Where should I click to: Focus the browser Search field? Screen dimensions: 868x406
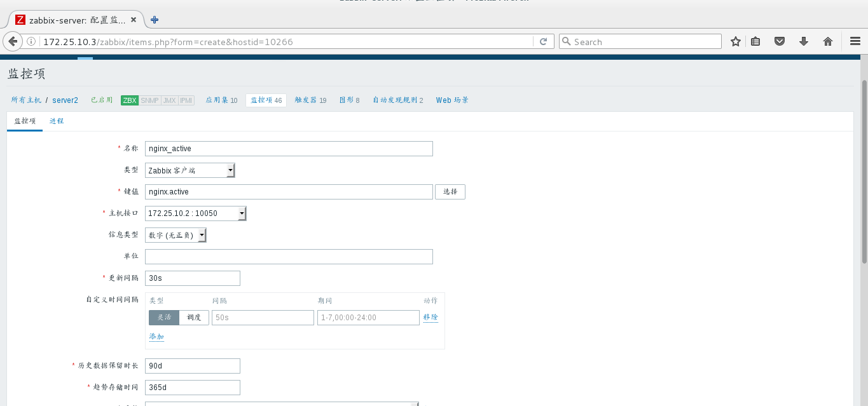pyautogui.click(x=640, y=41)
